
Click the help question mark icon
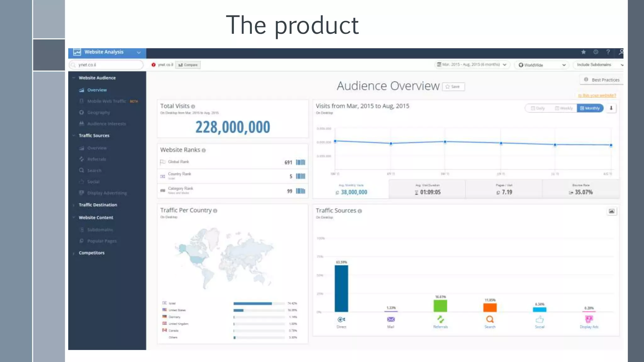[608, 52]
